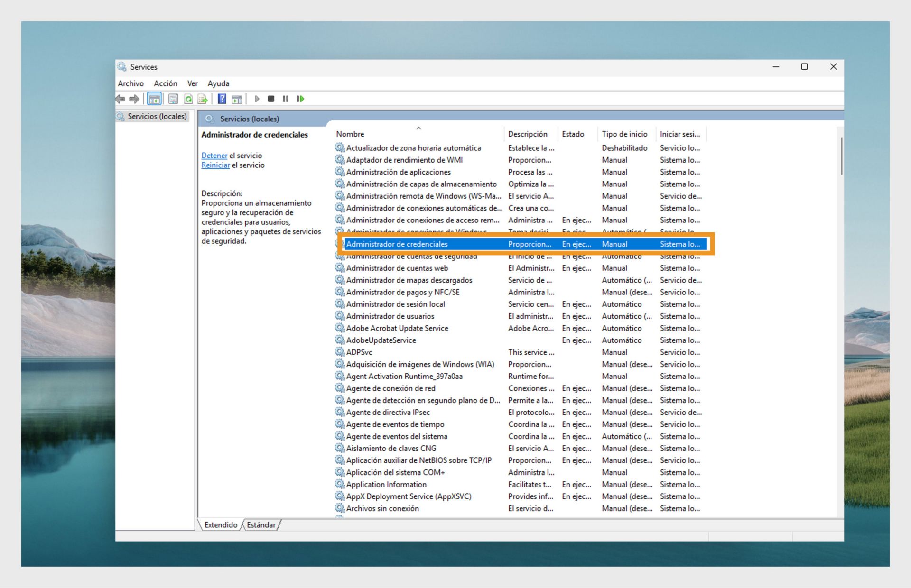Click the Detener service link
Image resolution: width=911 pixels, height=588 pixels.
click(214, 156)
